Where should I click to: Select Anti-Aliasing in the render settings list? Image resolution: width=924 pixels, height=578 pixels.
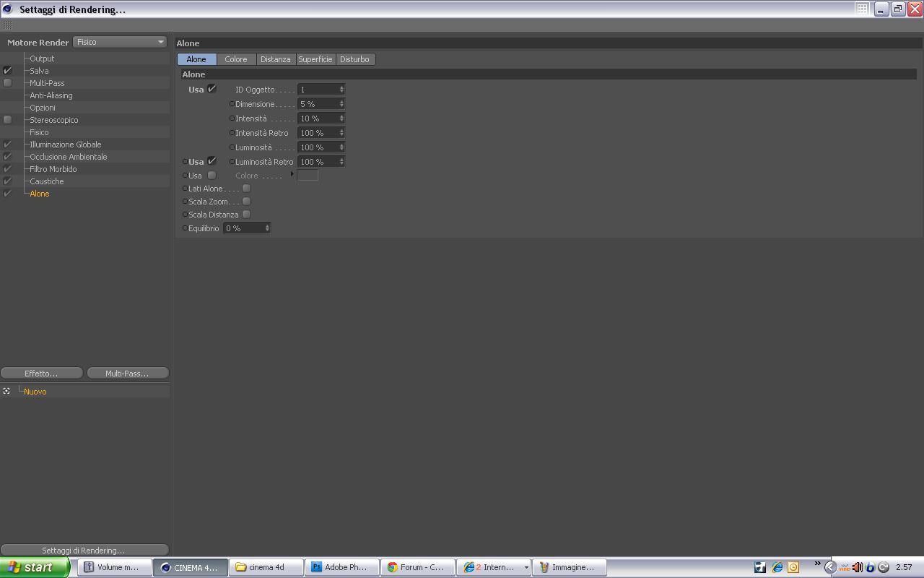click(x=51, y=95)
